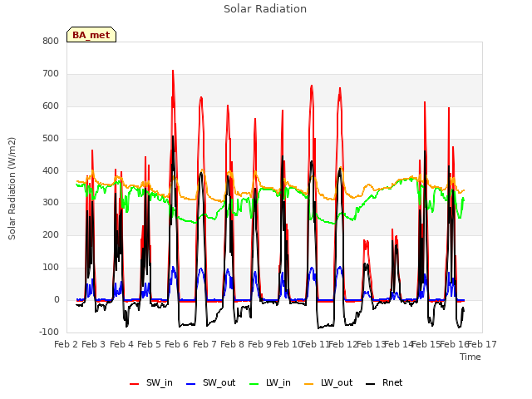Click the Solar Radiation chart title
The width and height of the screenshot is (532, 399).
(265, 9)
